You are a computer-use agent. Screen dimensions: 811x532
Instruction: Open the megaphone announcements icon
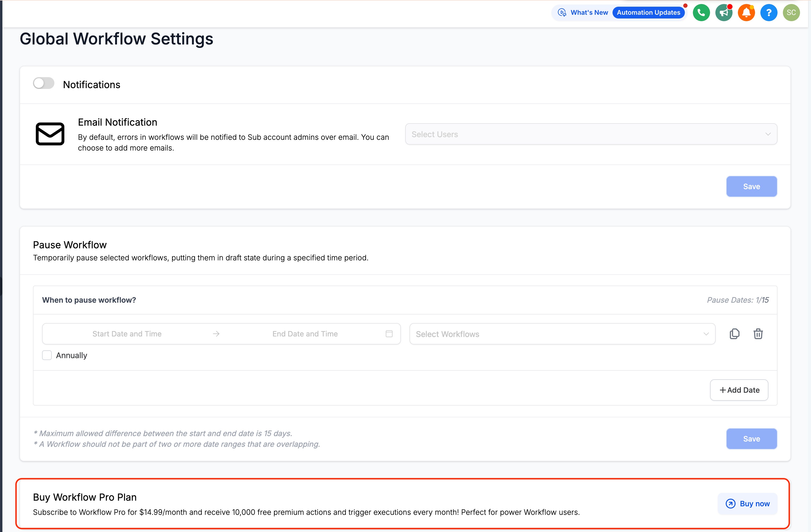pos(723,13)
